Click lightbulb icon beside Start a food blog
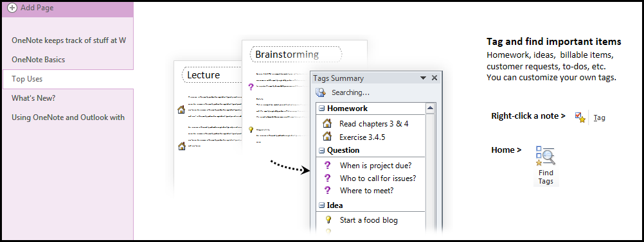This screenshot has width=644, height=242. [328, 220]
